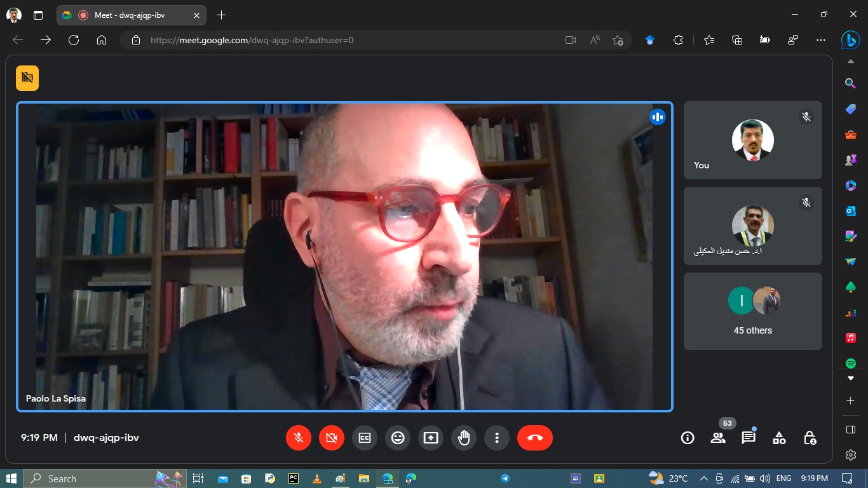
Task: Open the Activities icon
Action: coord(779,438)
